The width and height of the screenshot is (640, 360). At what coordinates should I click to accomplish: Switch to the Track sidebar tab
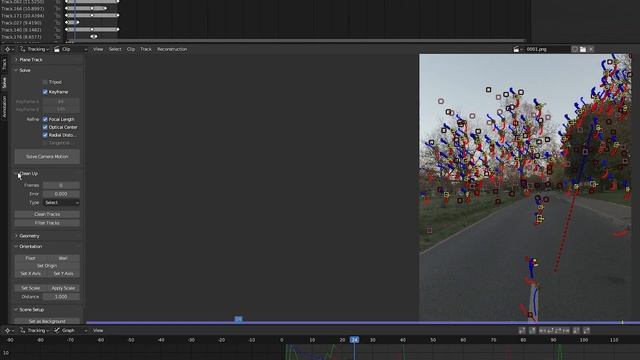[x=4, y=64]
